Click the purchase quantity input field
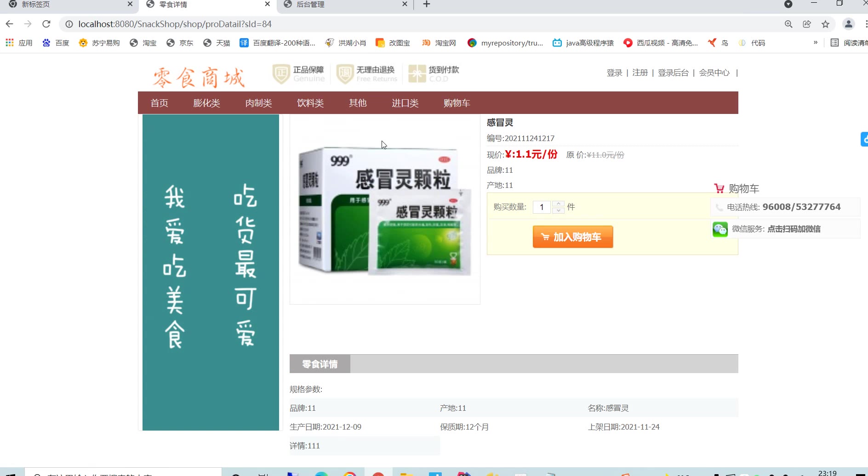The height and width of the screenshot is (476, 868). [542, 207]
